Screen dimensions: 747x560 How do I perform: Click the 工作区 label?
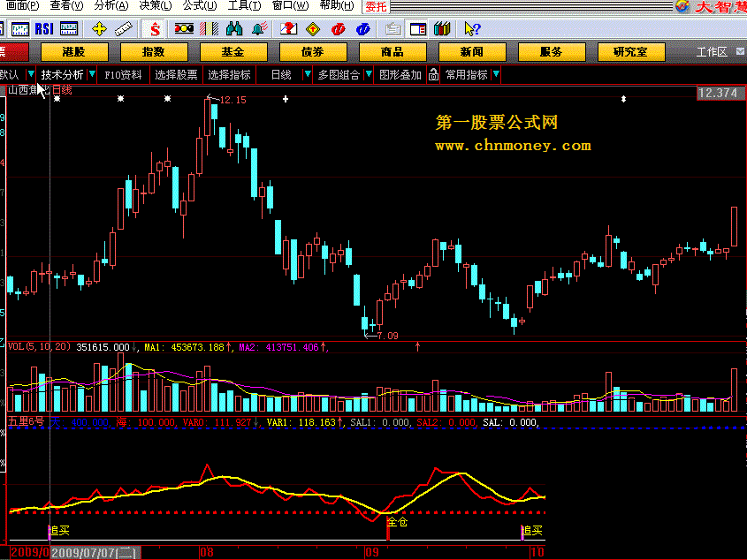(x=712, y=52)
